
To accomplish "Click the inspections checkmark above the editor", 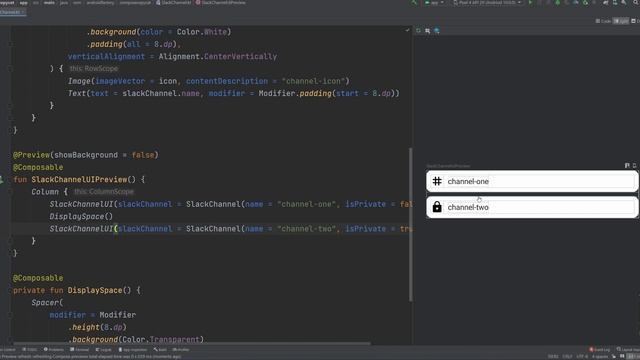I will point(407,30).
